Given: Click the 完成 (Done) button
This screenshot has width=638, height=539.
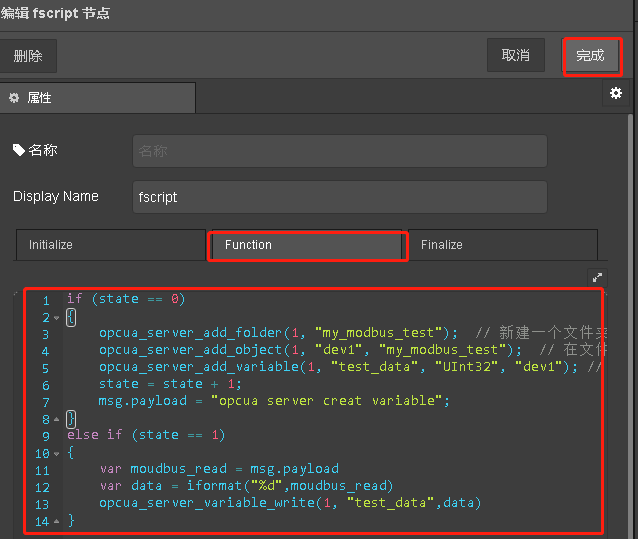Looking at the screenshot, I should click(x=591, y=56).
